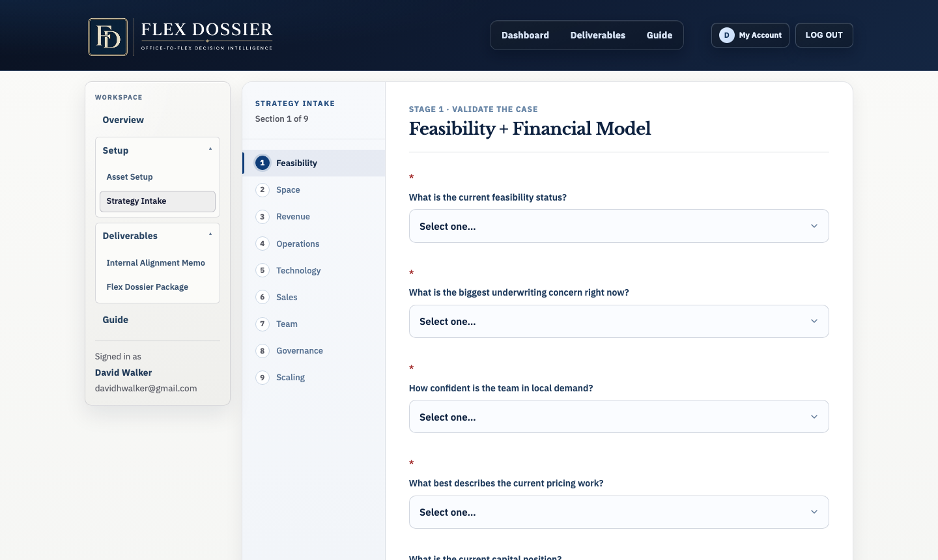Click the STRATEGY INTAKE panel heading
Image resolution: width=938 pixels, height=560 pixels.
(x=295, y=104)
